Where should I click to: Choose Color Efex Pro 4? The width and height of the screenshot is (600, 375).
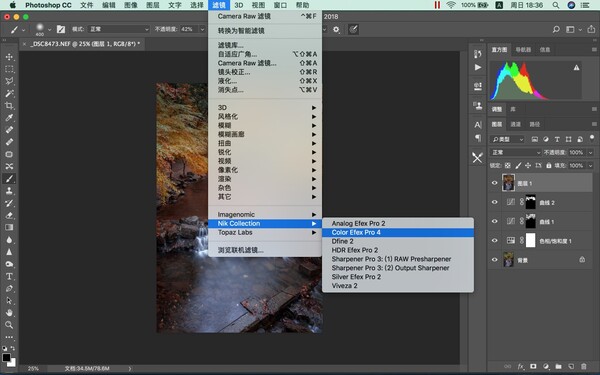point(398,232)
